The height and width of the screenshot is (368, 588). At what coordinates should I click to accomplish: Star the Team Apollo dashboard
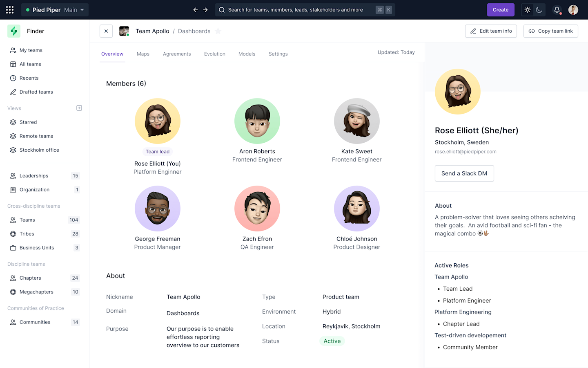[x=218, y=31]
